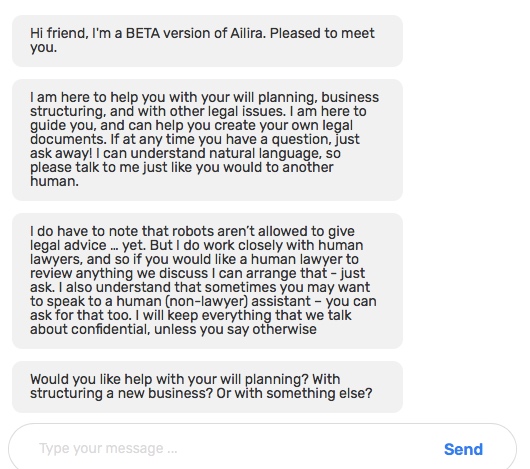Screen dimensions: 530x469
Task: Click the name Ailira in first message
Action: point(248,33)
